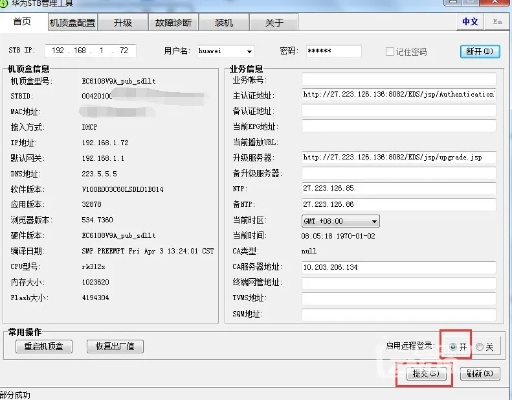Click the TVMS地址 field
Viewport: 512px width, 400px height.
pos(399,298)
